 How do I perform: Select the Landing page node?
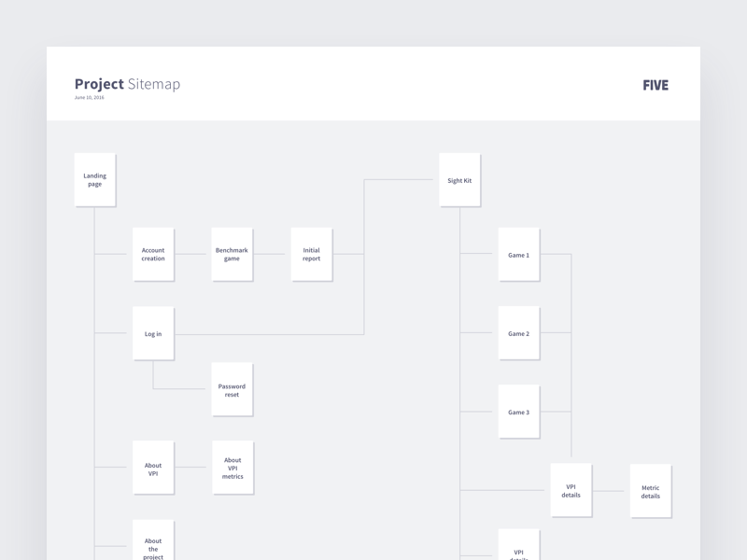pyautogui.click(x=95, y=180)
